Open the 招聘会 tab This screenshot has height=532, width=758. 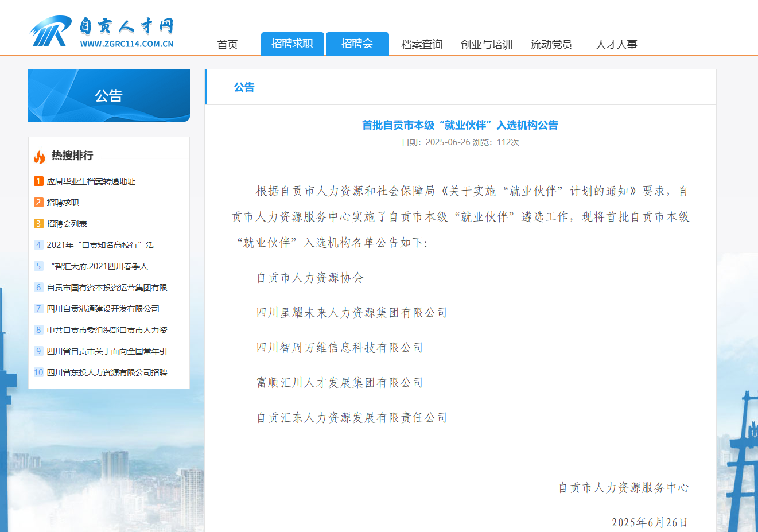357,44
